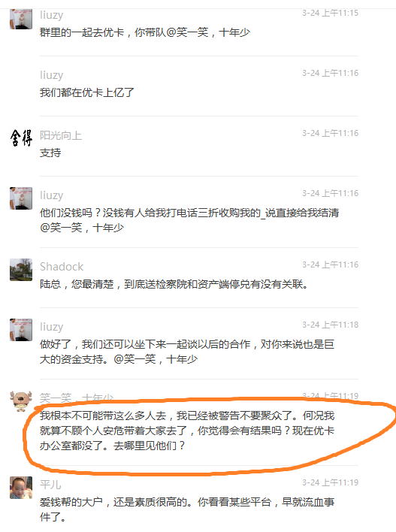Open the cartoon deer avatar of 笑一笑
Screen dimensions: 396x532
click(x=21, y=401)
